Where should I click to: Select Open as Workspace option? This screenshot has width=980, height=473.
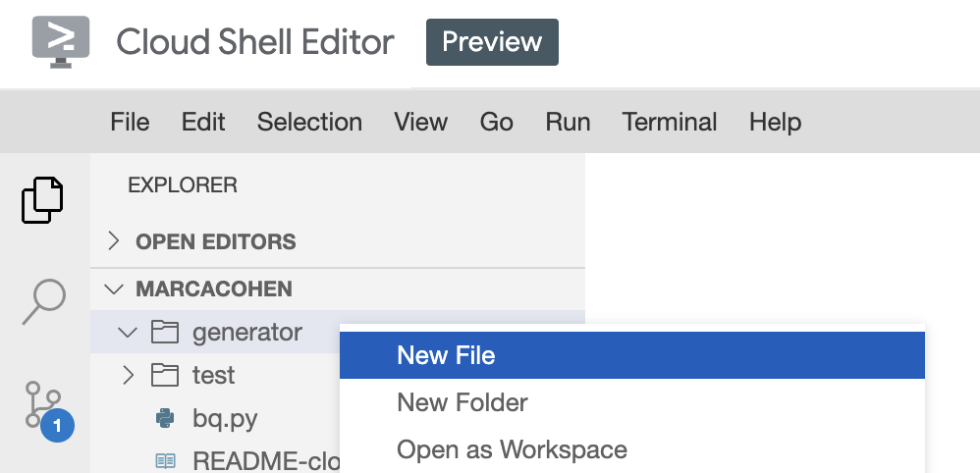click(x=512, y=450)
